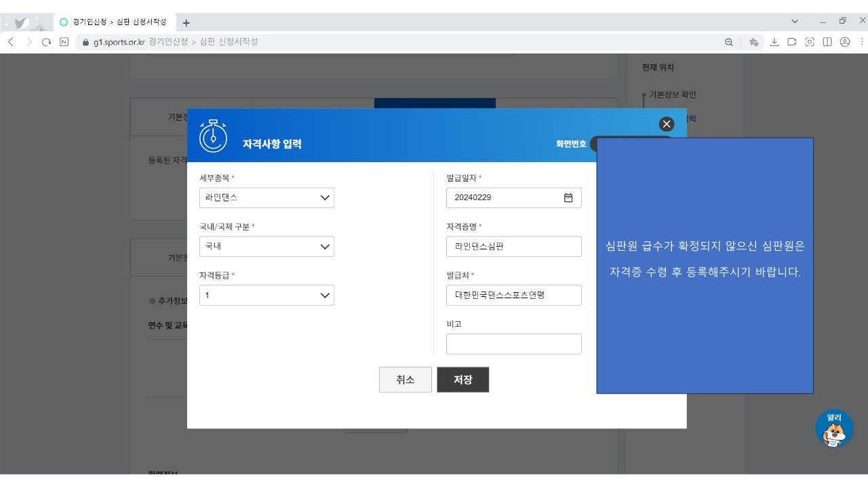Reload the page with the refresh icon
This screenshot has width=868, height=488.
coord(46,42)
